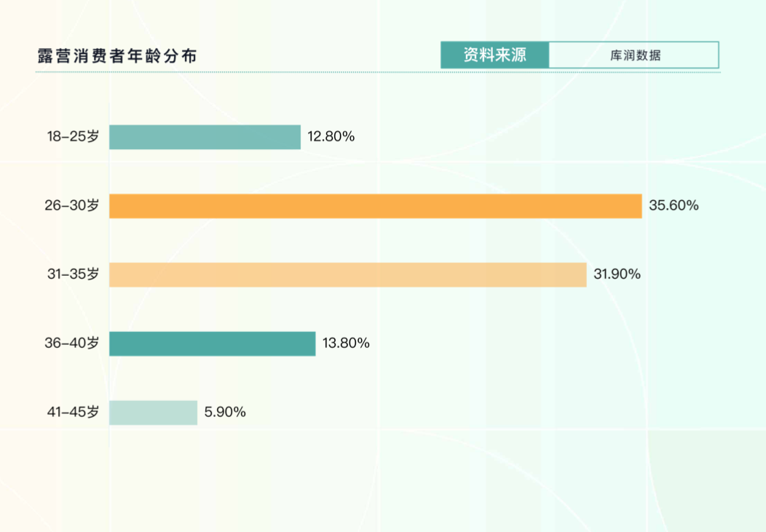Select the pale green 41-45岁 bar
The height and width of the screenshot is (532, 766).
pos(153,412)
